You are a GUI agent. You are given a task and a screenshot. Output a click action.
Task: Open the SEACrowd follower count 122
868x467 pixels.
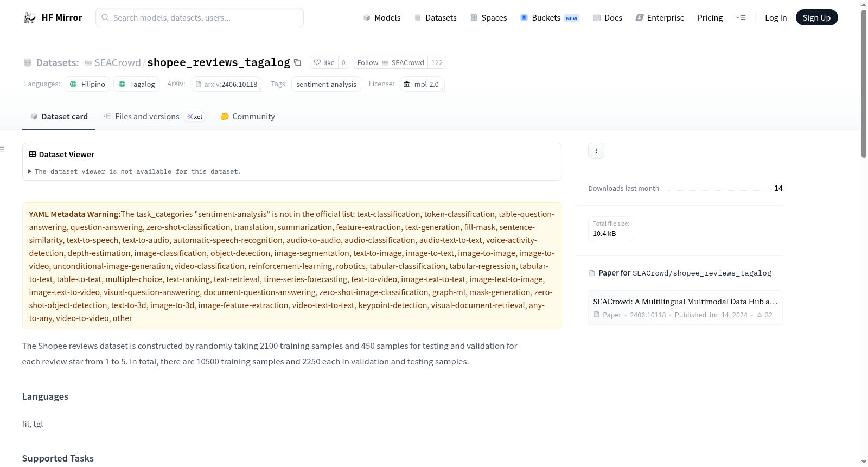click(437, 62)
